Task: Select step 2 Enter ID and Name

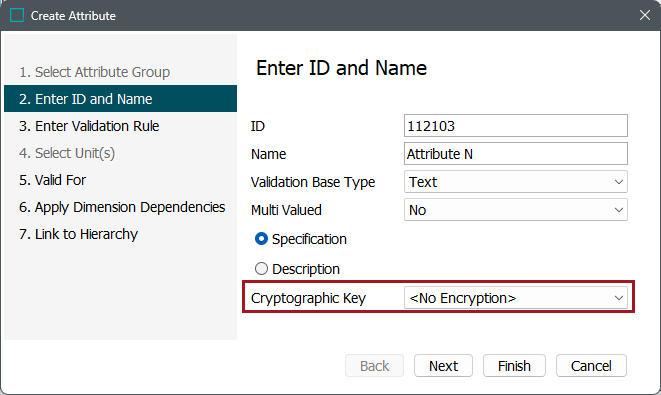Action: [120, 99]
